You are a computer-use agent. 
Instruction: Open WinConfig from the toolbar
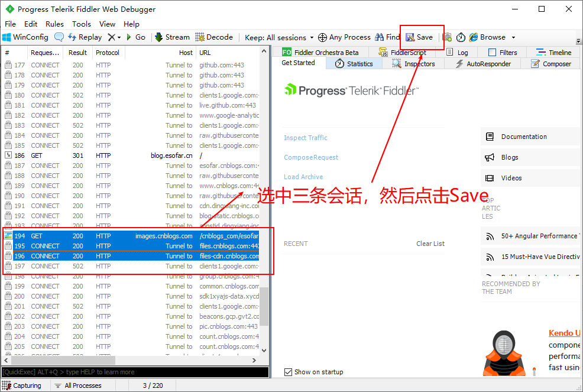[25, 37]
